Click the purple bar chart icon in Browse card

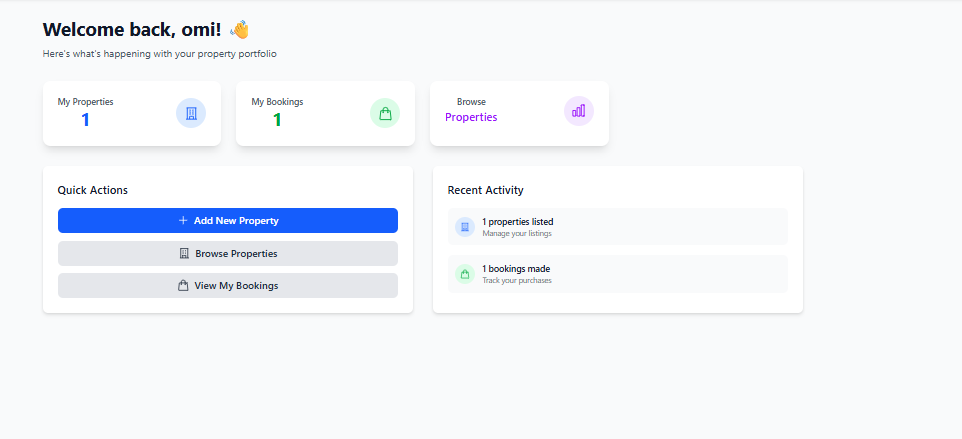(579, 111)
